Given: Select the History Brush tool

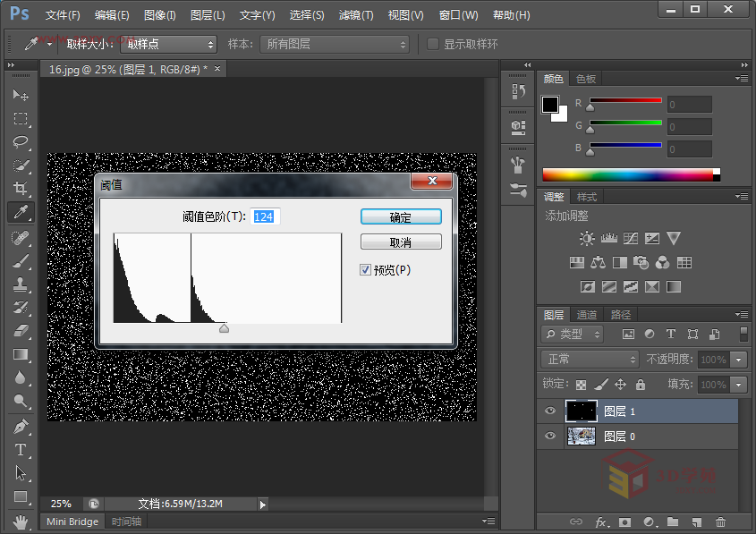Looking at the screenshot, I should point(21,308).
